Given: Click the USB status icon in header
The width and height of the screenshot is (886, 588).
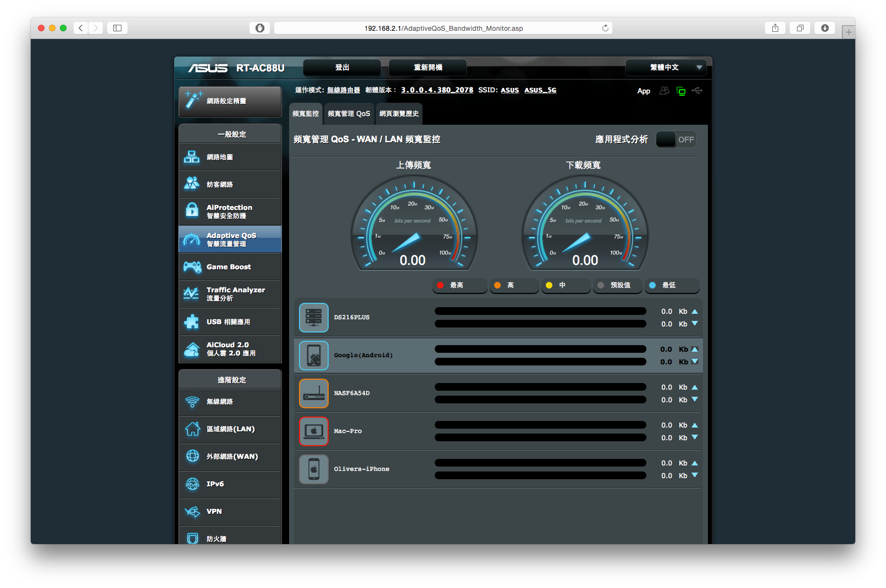Looking at the screenshot, I should pos(697,91).
